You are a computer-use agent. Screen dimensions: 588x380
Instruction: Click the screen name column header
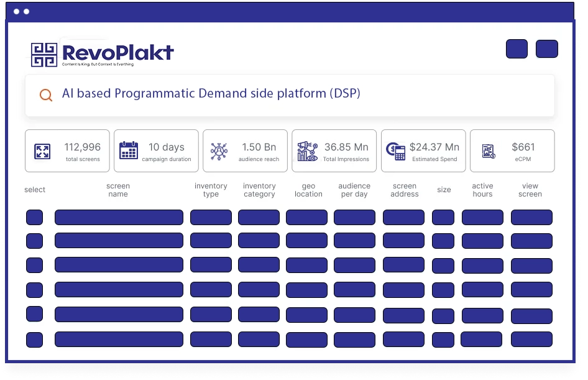coord(118,190)
